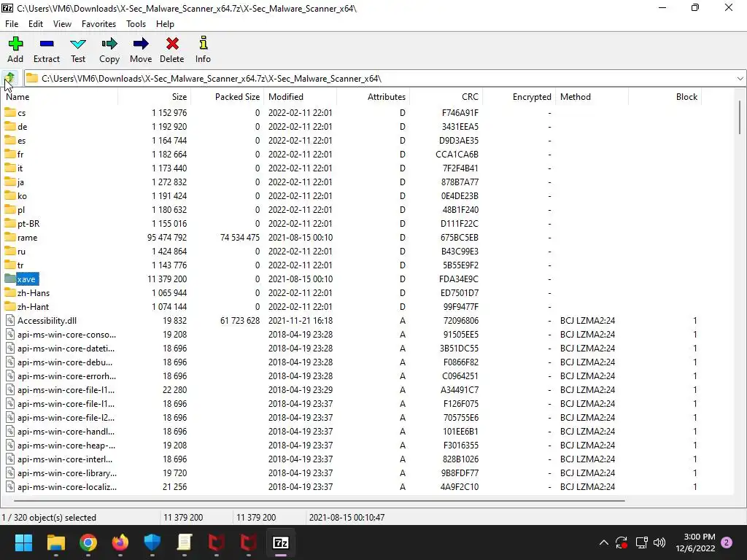Select the de folder icon
Image resolution: width=747 pixels, height=560 pixels.
[10, 126]
